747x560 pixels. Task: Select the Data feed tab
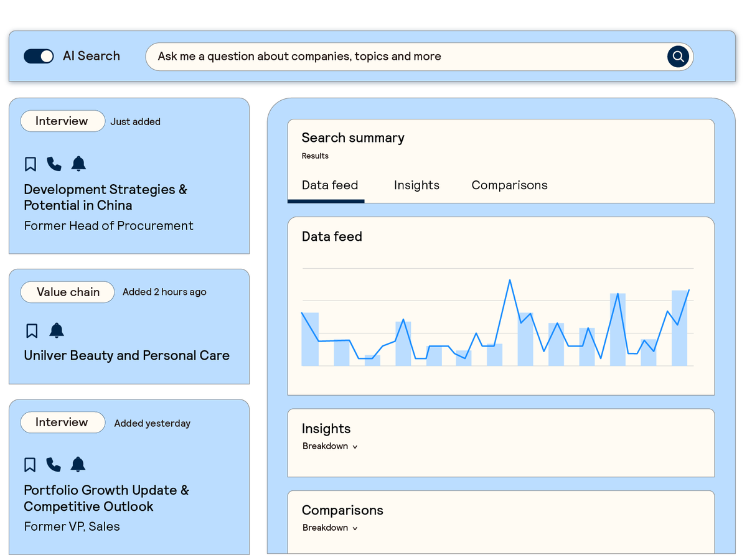(329, 185)
